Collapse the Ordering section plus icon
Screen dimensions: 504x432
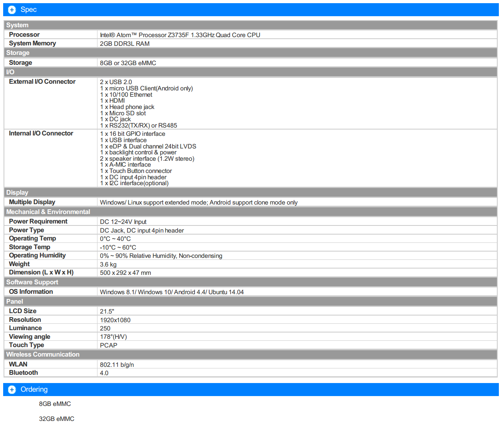point(12,390)
